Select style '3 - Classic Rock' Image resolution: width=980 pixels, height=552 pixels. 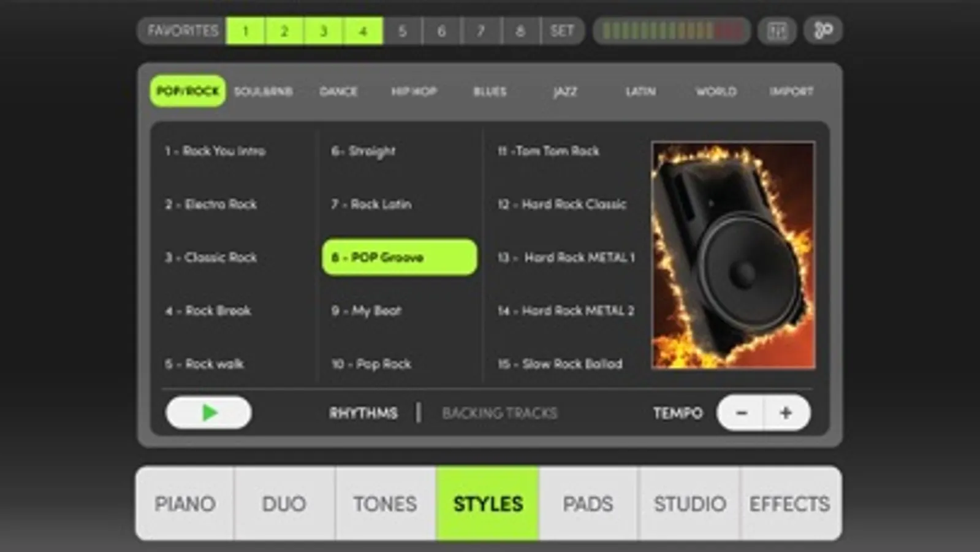(211, 258)
